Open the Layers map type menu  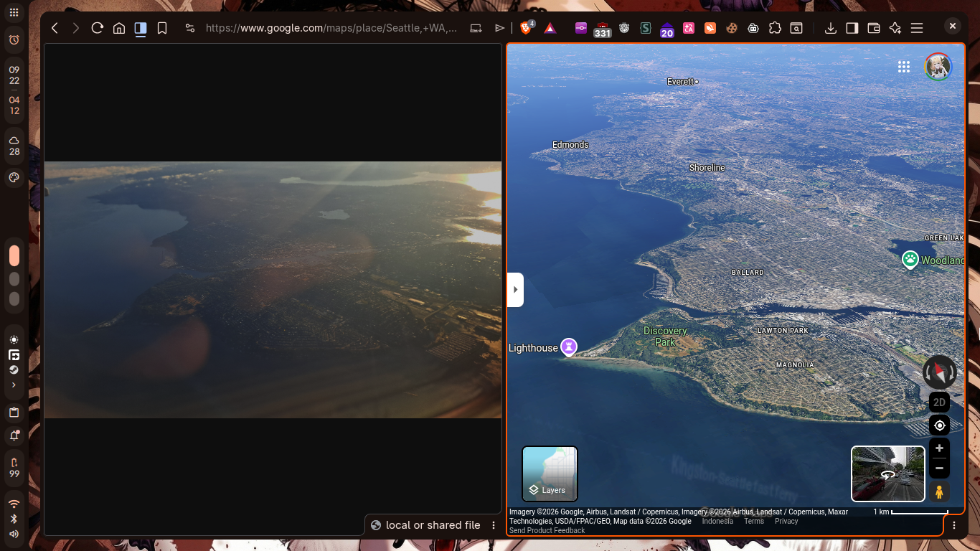click(x=550, y=474)
